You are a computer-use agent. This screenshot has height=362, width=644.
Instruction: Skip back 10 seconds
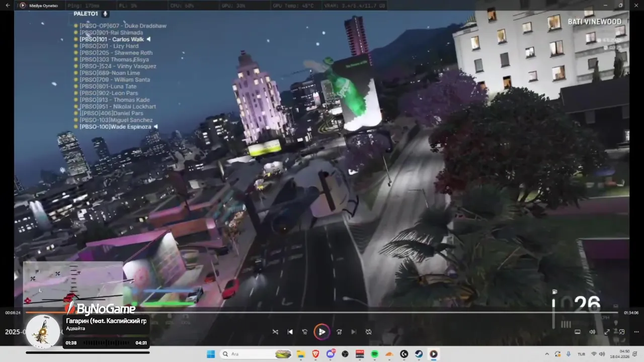coord(304,332)
